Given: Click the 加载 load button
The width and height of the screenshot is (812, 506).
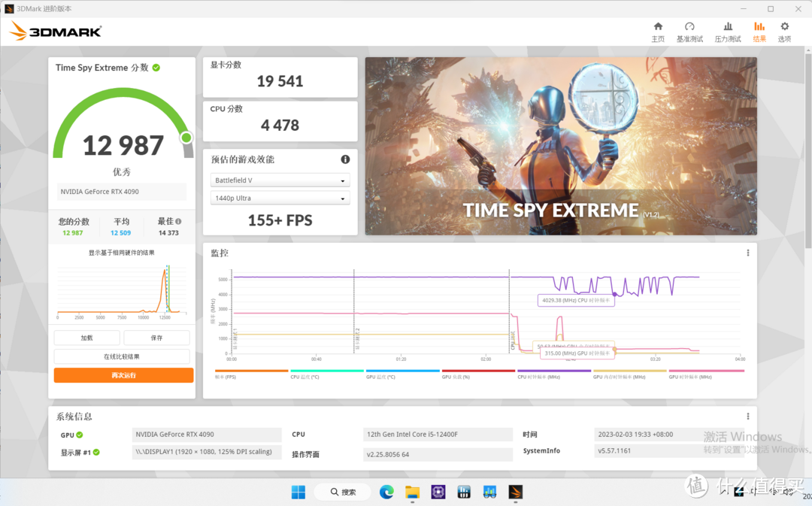Looking at the screenshot, I should [86, 338].
